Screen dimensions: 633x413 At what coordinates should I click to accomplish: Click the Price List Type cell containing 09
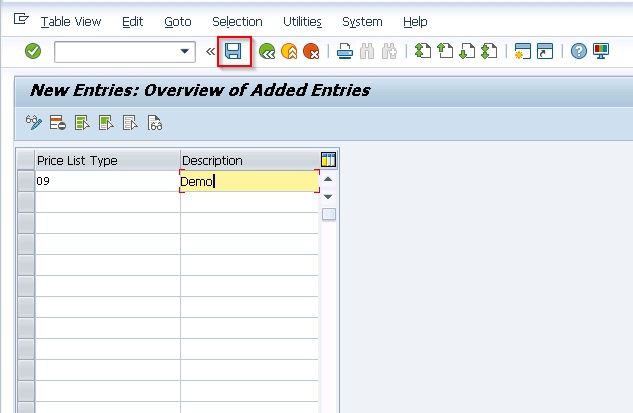point(107,181)
